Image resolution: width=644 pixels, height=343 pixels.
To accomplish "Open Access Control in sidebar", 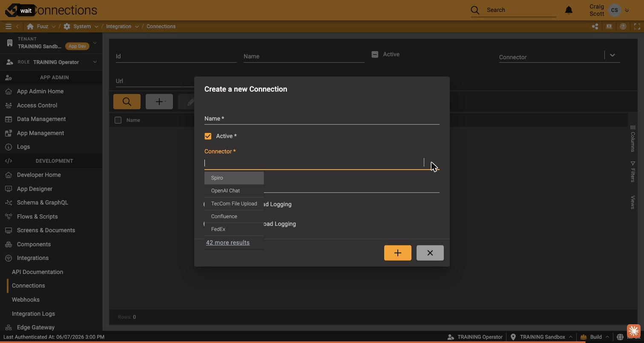I will (37, 105).
